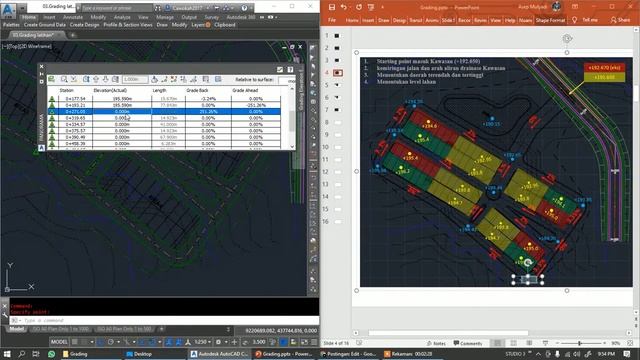Expand Quick Access Toolbar customize arrow in PowerPoint
Image resolution: width=640 pixels, height=360 pixels.
(382, 7)
